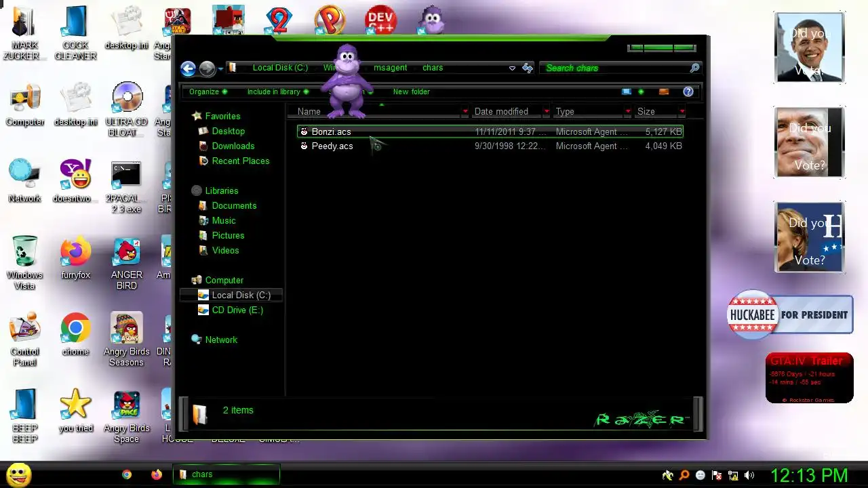Open the Organize menu
Image resolution: width=868 pixels, height=488 pixels.
pos(208,91)
